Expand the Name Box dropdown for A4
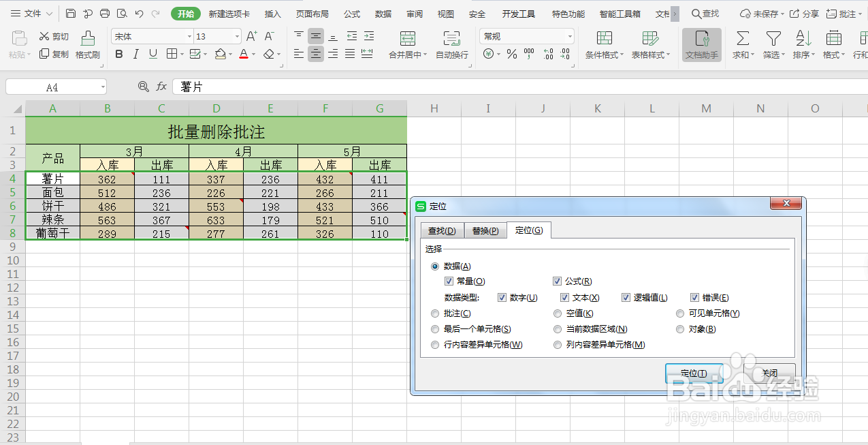This screenshot has width=868, height=445. click(102, 87)
